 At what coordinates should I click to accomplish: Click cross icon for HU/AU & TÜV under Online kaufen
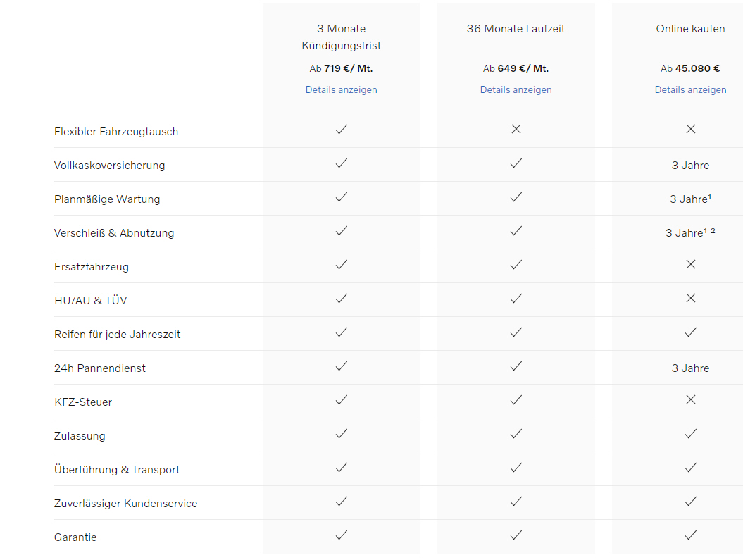(x=691, y=298)
